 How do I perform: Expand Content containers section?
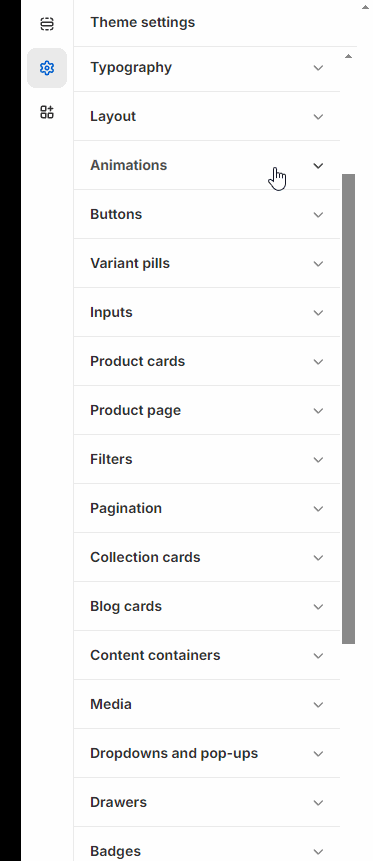coord(207,655)
